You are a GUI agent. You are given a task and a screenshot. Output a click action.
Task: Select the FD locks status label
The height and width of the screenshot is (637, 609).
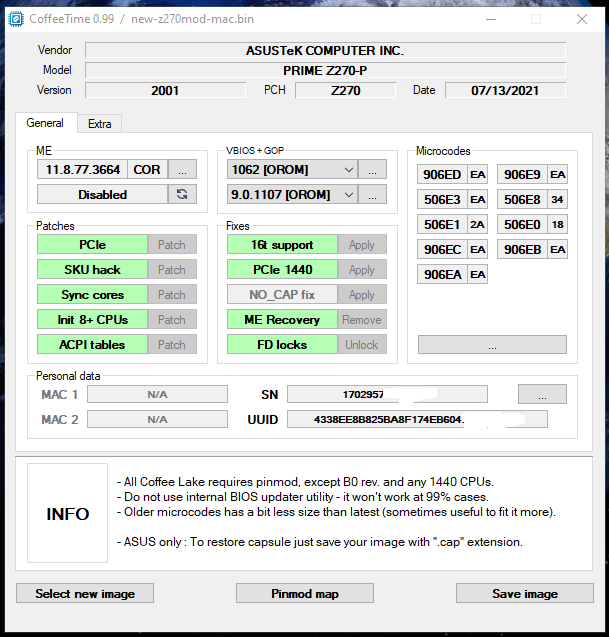282,344
